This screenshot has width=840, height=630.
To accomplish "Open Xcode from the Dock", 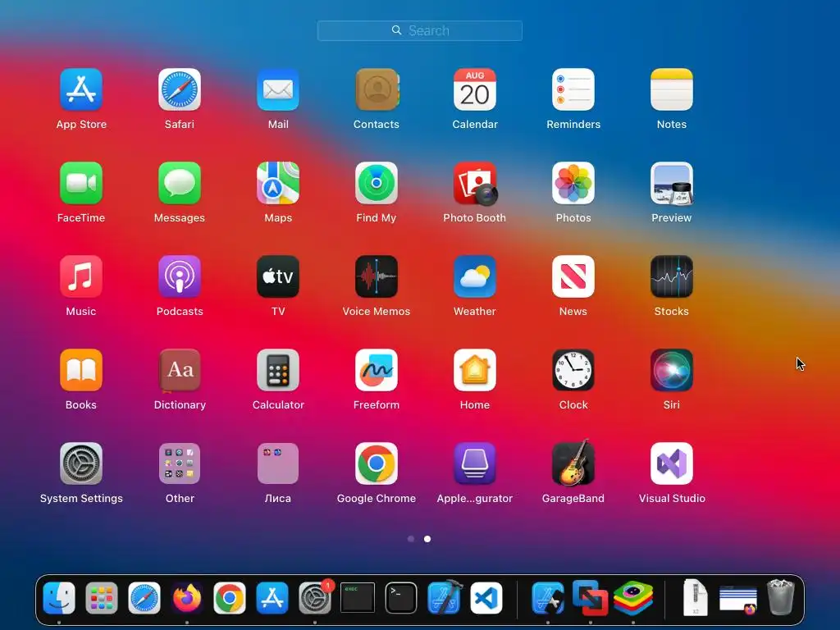I will [444, 598].
